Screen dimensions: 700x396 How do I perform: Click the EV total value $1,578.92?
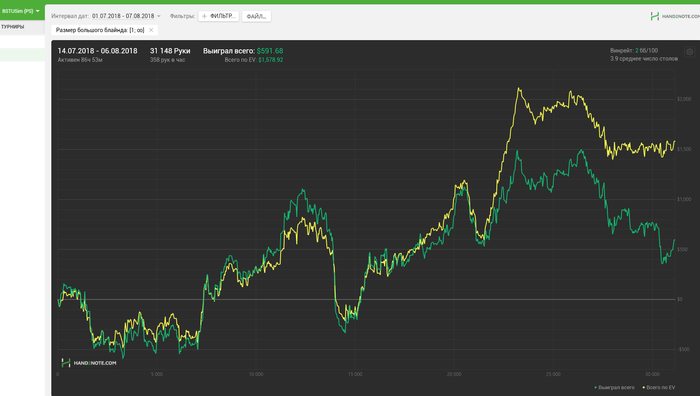pyautogui.click(x=271, y=60)
